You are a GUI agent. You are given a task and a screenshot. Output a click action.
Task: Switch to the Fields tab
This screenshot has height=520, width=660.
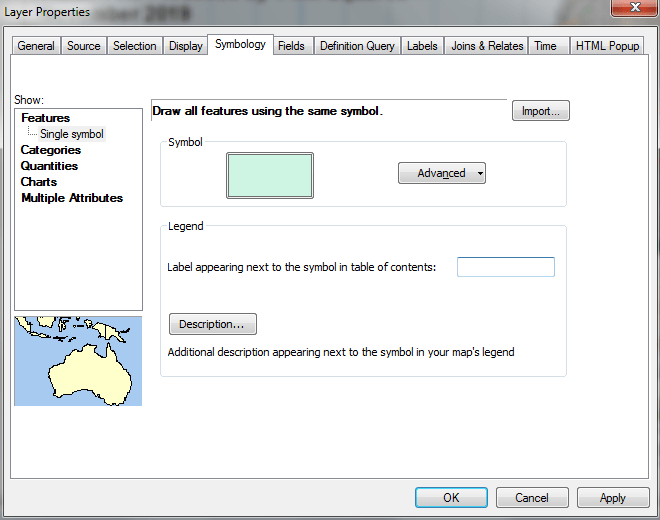pyautogui.click(x=291, y=46)
